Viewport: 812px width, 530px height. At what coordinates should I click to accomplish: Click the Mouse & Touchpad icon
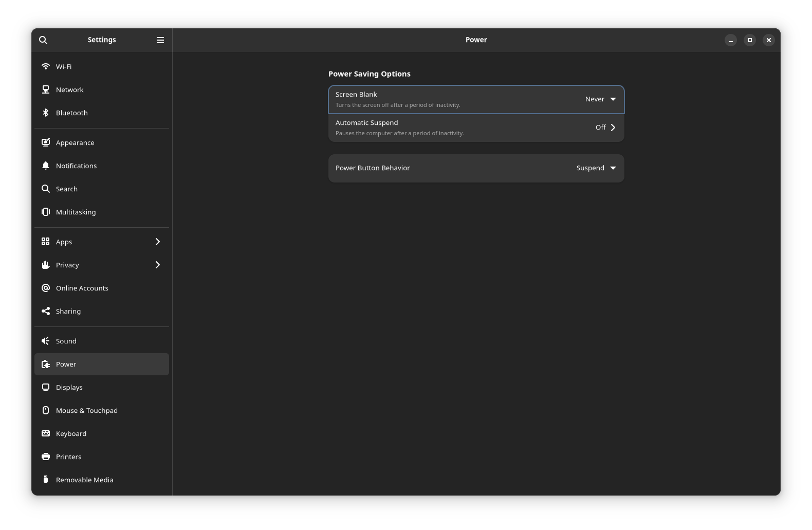pyautogui.click(x=46, y=410)
